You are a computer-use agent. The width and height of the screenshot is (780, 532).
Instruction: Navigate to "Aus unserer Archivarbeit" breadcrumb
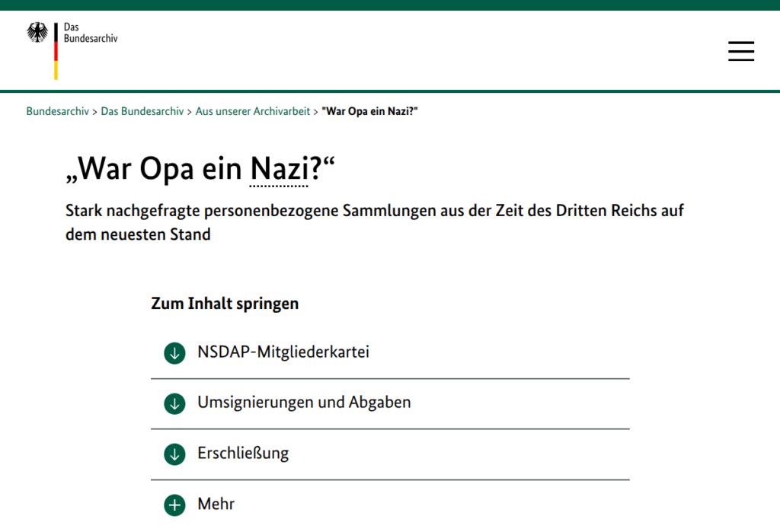coord(252,111)
